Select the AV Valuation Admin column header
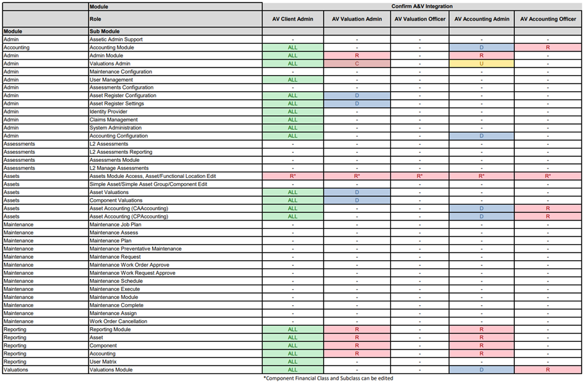Image resolution: width=588 pixels, height=383 pixels. (x=357, y=19)
